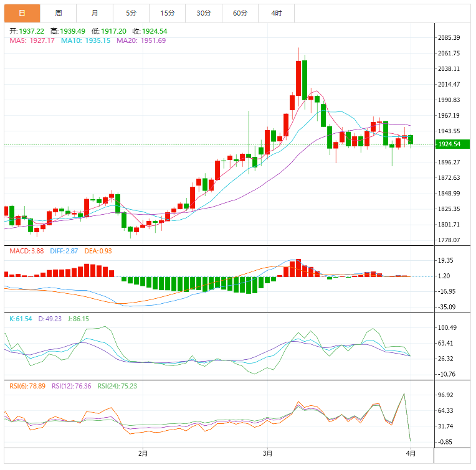Click the DEA: 0.93 indicator label
This screenshot has height=470, width=476.
point(98,251)
